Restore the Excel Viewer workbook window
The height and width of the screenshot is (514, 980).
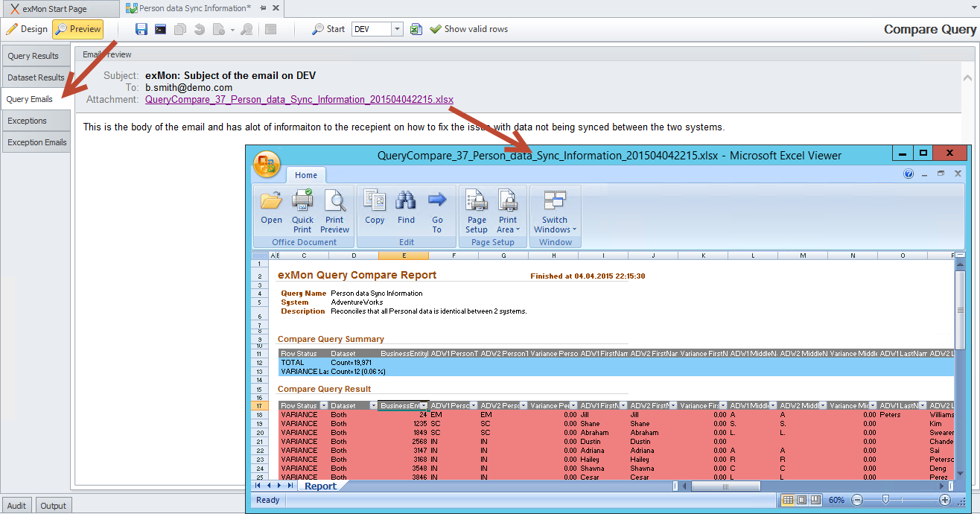pos(941,174)
